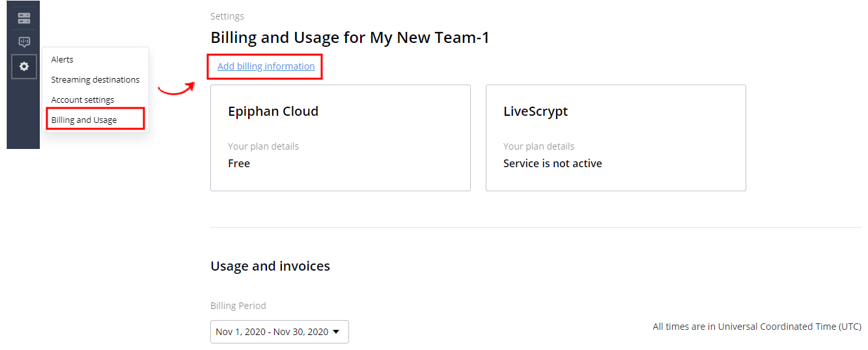Click the Billing Period field label
Screen dimensions: 868x350
[x=238, y=306]
